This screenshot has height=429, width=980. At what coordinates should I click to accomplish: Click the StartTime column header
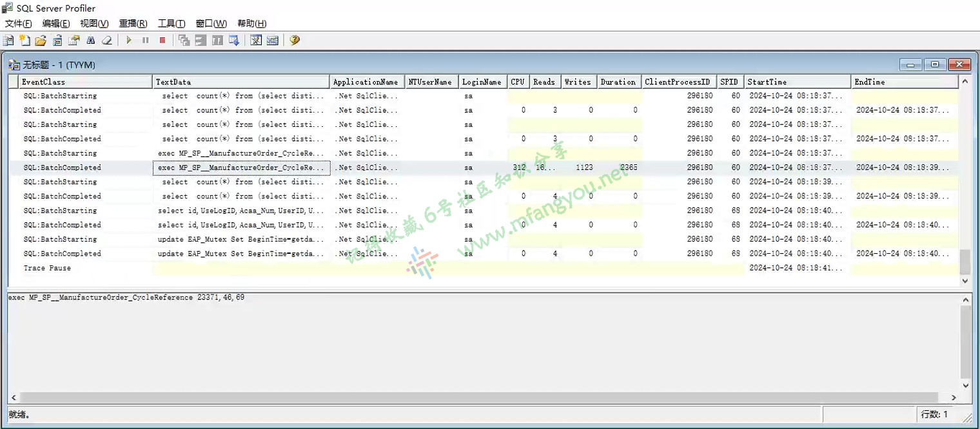(798, 82)
